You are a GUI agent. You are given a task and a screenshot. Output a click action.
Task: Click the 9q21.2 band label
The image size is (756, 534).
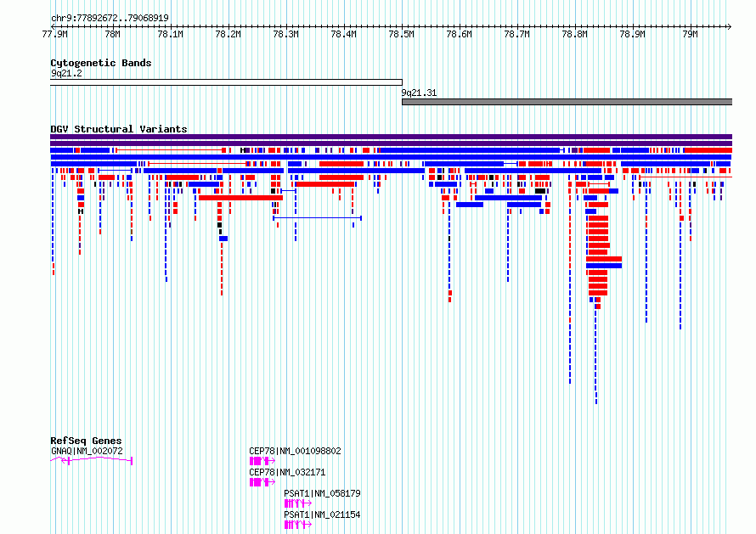pos(66,73)
